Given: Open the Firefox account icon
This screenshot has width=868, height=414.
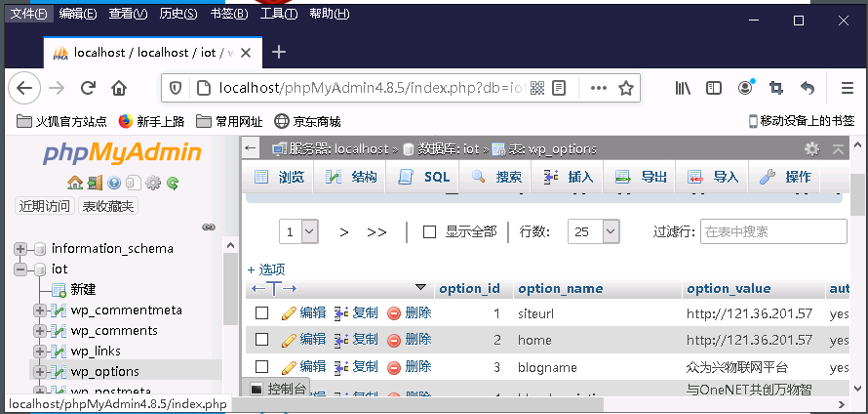Looking at the screenshot, I should coord(746,88).
